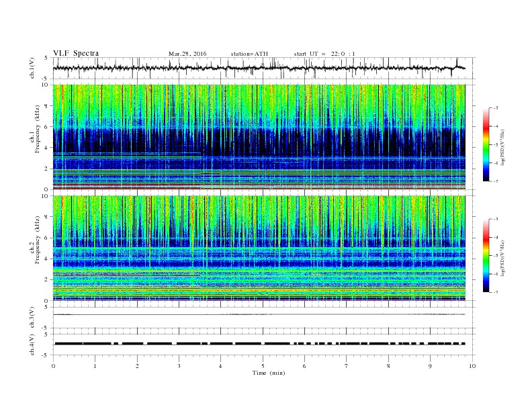Click the ch.1 colorbar 'log(PSD)(V²/Hz)' label
Viewport: 532px width, 411px height.
coord(502,147)
